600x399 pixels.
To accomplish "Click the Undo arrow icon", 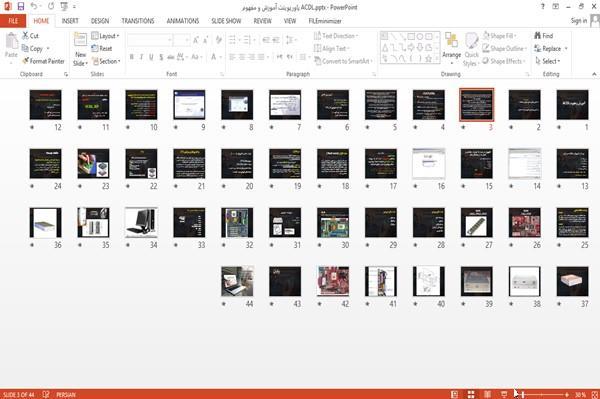I will [x=34, y=6].
